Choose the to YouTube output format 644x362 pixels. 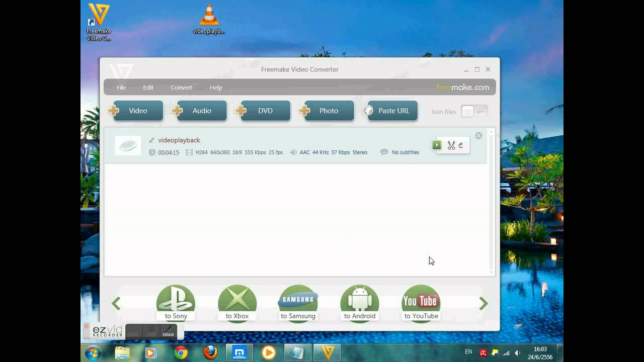421,303
